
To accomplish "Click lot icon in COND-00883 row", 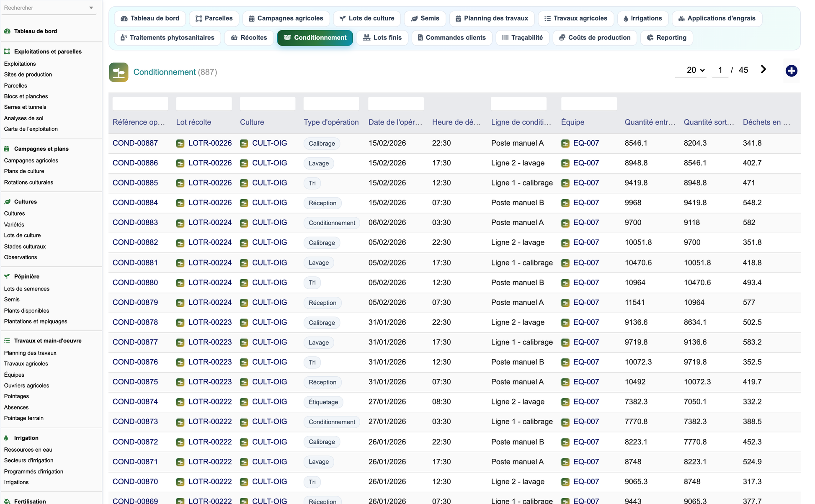I will (x=180, y=223).
